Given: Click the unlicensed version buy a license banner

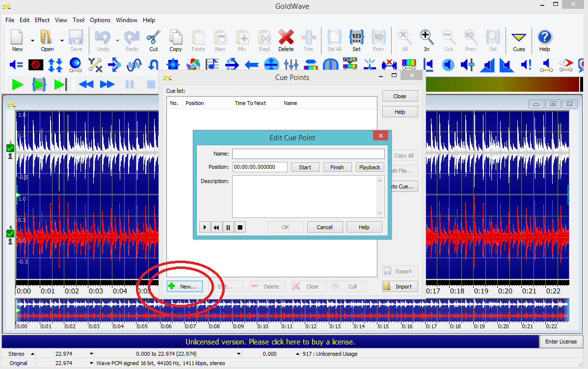Looking at the screenshot, I should (x=270, y=342).
